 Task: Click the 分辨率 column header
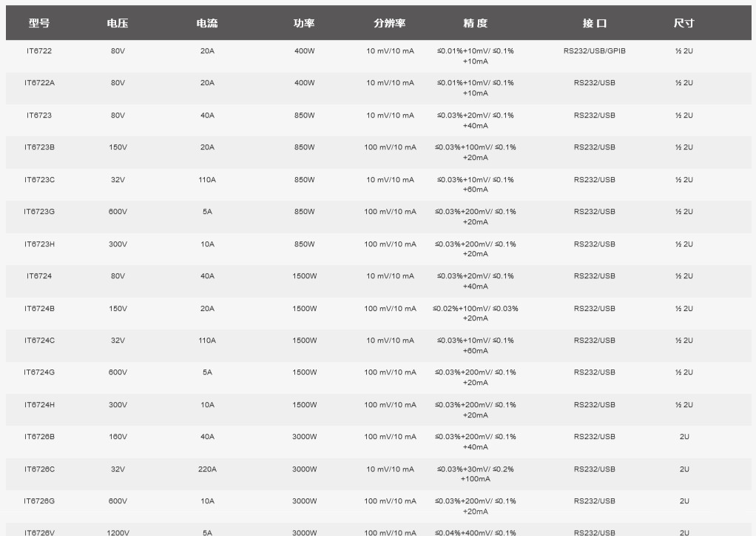(389, 24)
